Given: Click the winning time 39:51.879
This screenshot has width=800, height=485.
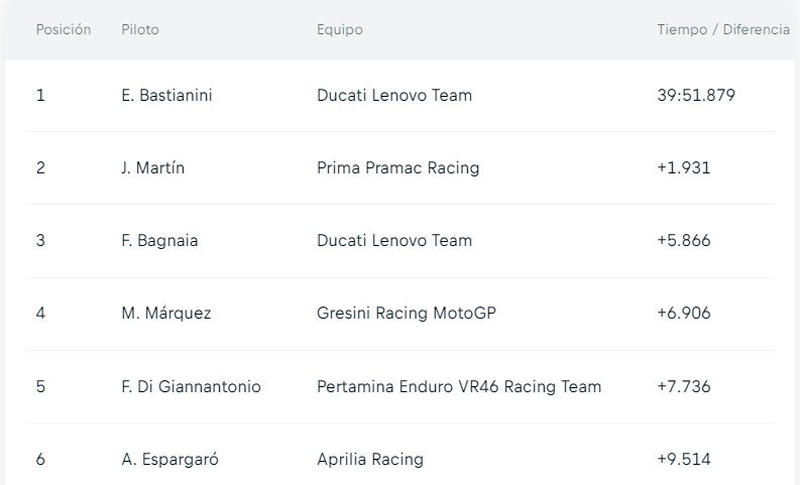Looking at the screenshot, I should click(x=696, y=96).
